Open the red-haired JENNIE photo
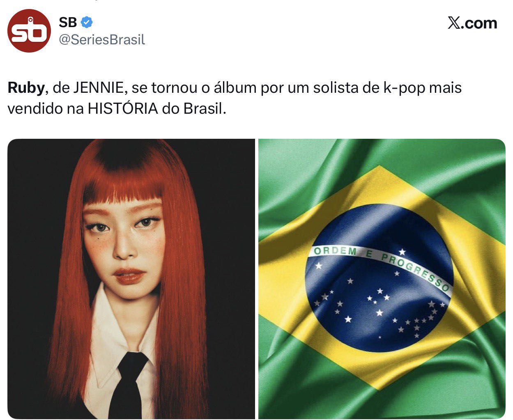Screen dimensions: 513x420 click(x=131, y=279)
